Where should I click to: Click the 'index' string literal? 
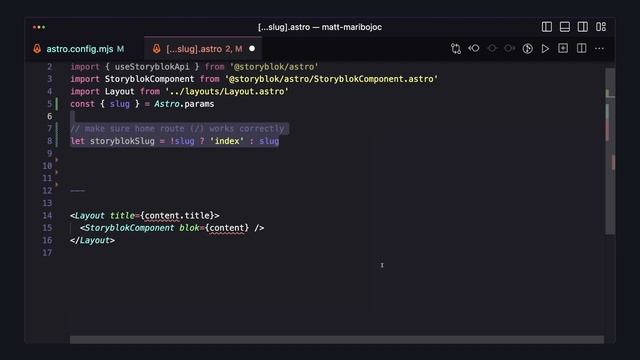227,141
